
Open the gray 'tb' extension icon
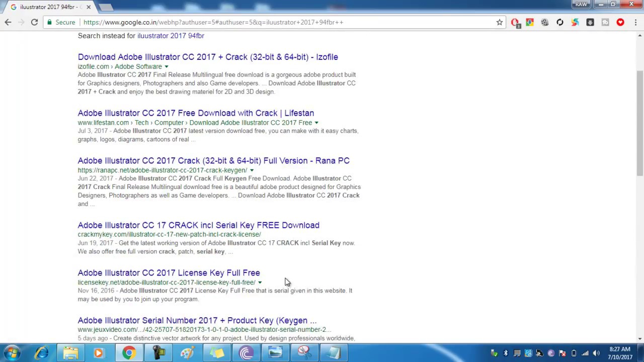click(605, 22)
